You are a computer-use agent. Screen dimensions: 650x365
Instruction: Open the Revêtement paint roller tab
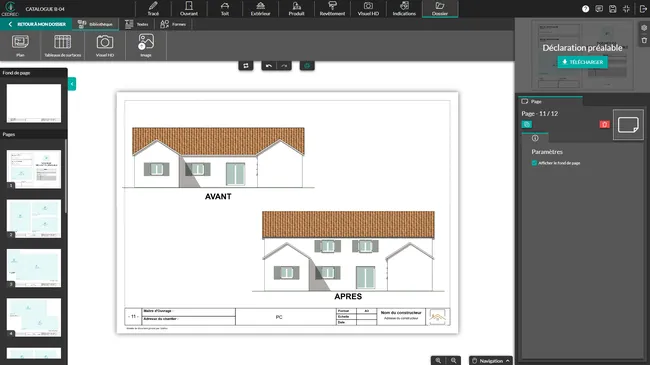(332, 9)
